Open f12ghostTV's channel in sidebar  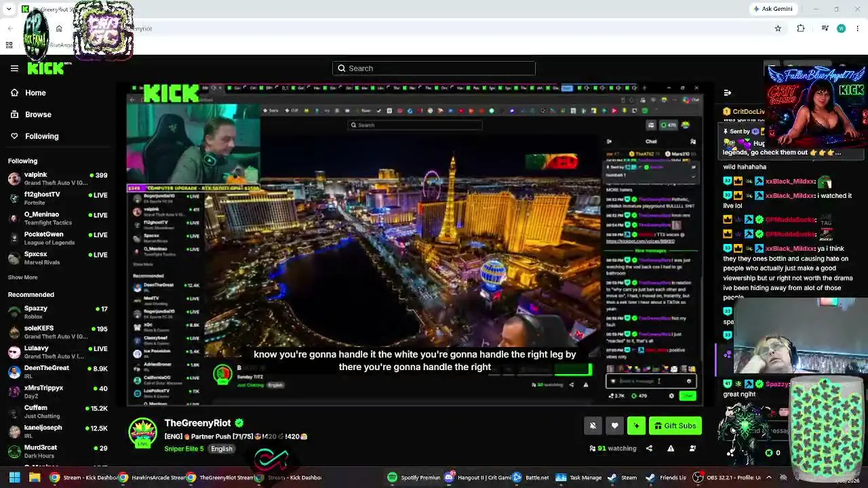coord(58,199)
